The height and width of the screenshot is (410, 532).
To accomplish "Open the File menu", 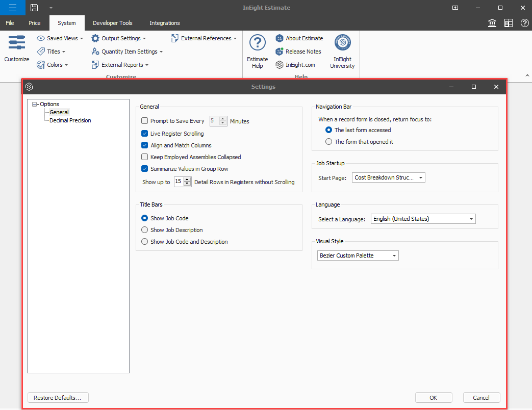I will pos(10,23).
